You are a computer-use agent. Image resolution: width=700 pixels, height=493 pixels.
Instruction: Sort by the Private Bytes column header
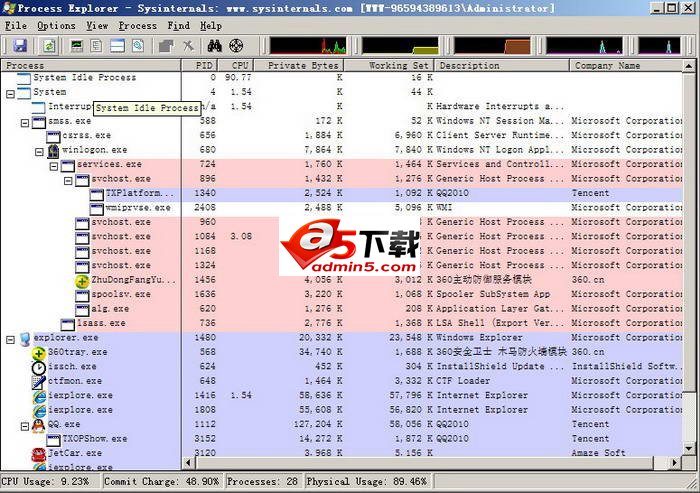point(299,66)
